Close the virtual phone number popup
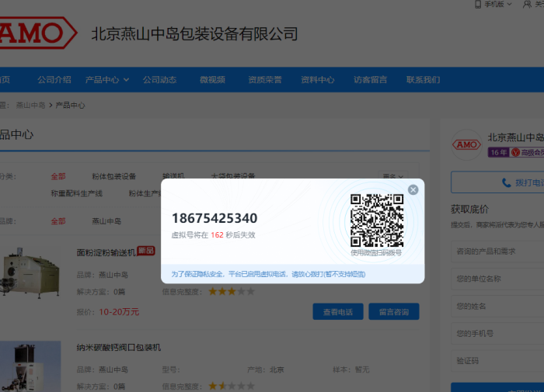The height and width of the screenshot is (392, 544). [x=413, y=189]
